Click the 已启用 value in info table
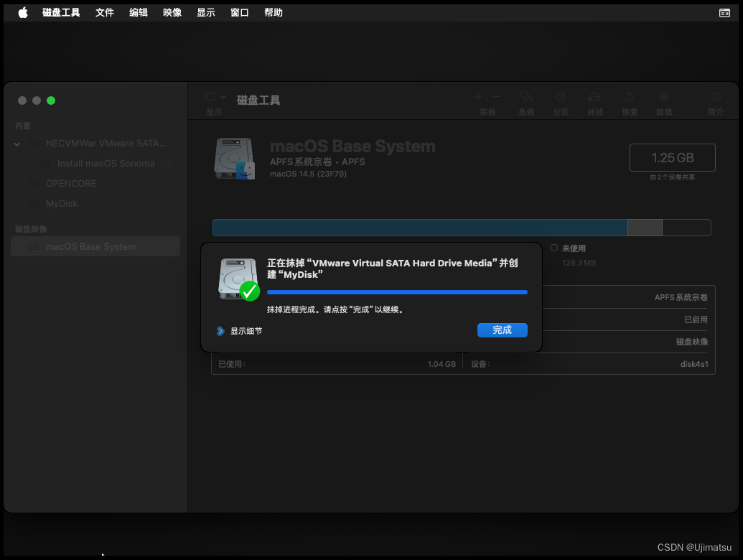The image size is (743, 560). [696, 319]
